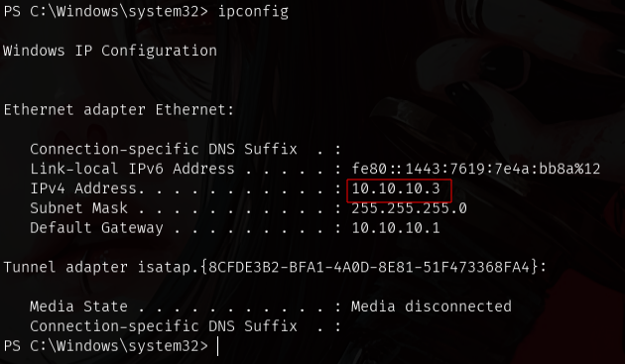625x364 pixels.
Task: Click the Default Gateway label
Action: (x=97, y=228)
